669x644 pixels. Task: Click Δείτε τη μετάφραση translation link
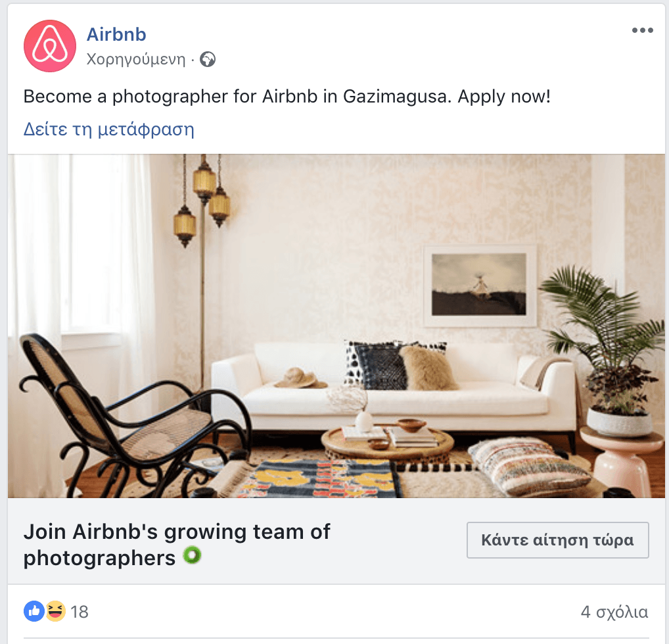109,129
